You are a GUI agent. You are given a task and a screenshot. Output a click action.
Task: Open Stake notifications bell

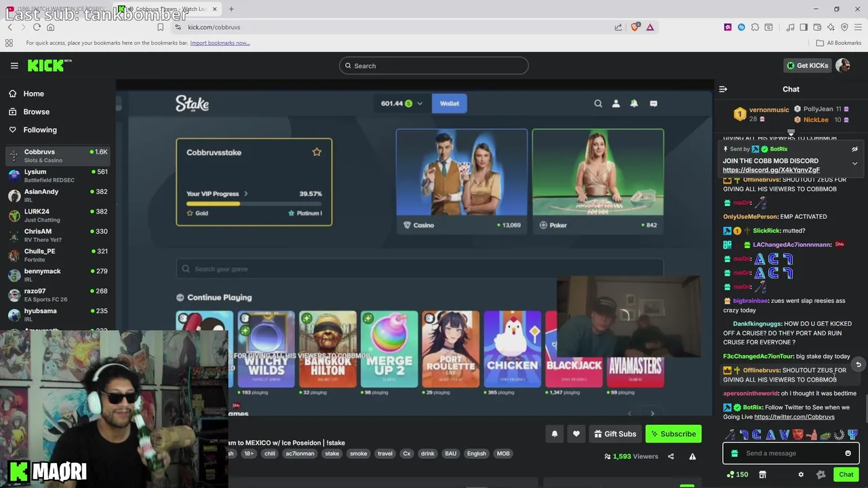click(634, 104)
